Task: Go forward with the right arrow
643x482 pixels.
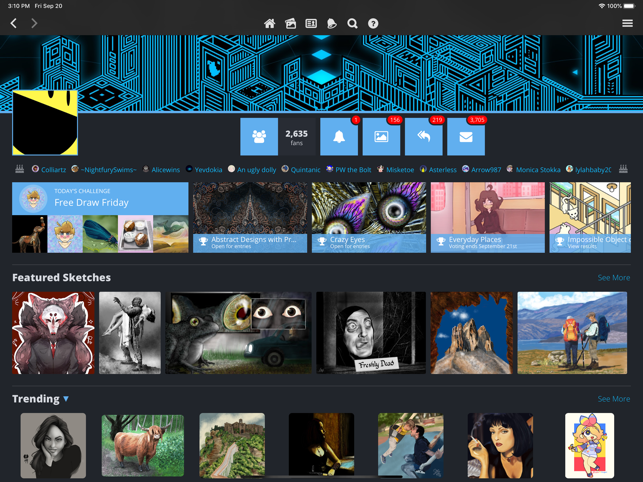Action: 34,23
